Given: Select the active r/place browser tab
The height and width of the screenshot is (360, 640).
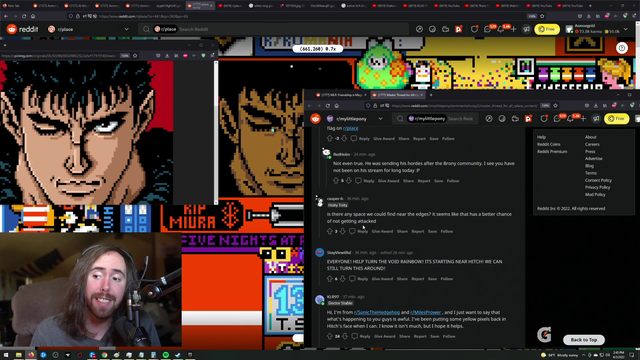Looking at the screenshot, I should point(200,6).
